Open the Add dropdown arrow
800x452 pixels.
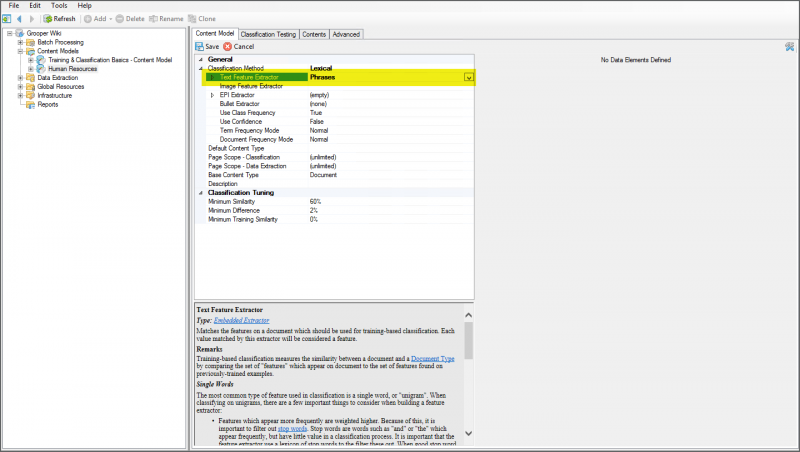pos(111,19)
